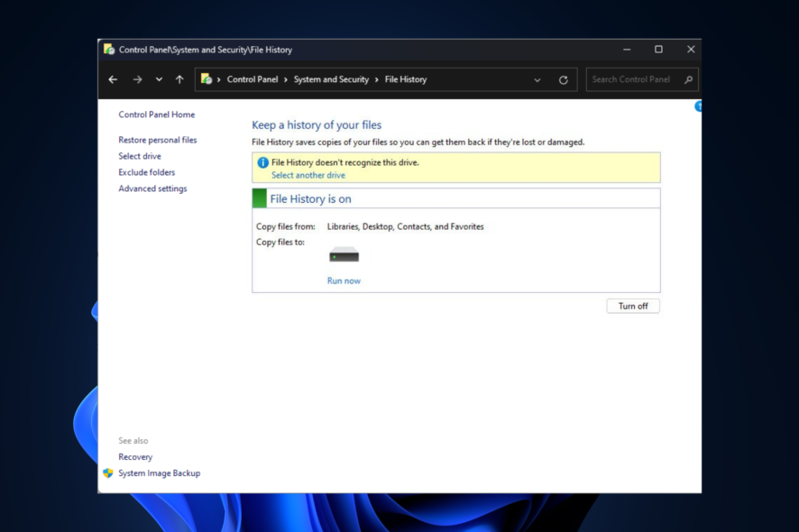Viewport: 799px width, 532px height.
Task: Click the blue info icon in yellow banner
Action: tap(263, 162)
